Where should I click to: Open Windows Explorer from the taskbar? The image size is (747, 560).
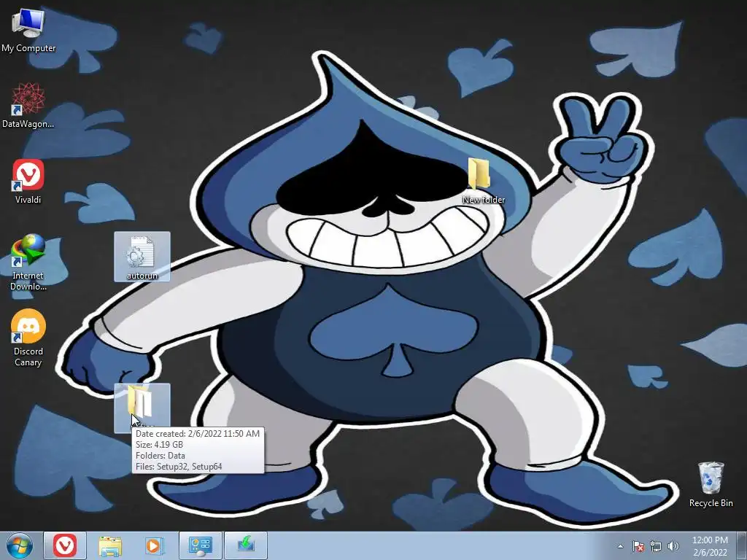click(110, 545)
